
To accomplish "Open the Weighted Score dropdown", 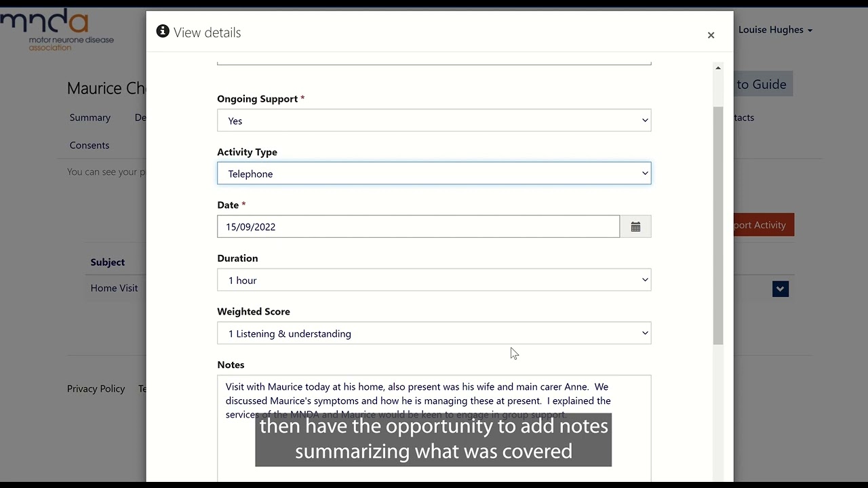I will [434, 333].
